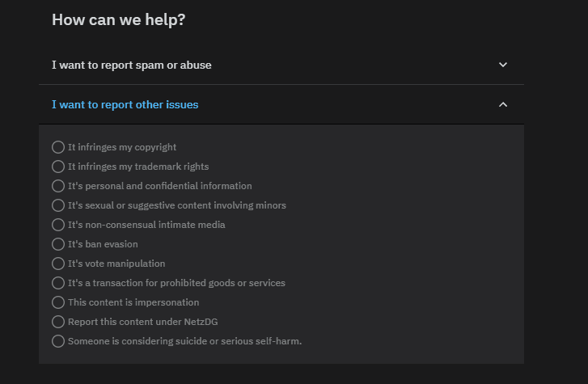The width and height of the screenshot is (588, 384).
Task: Choose the vote manipulation radio button
Action: [58, 264]
